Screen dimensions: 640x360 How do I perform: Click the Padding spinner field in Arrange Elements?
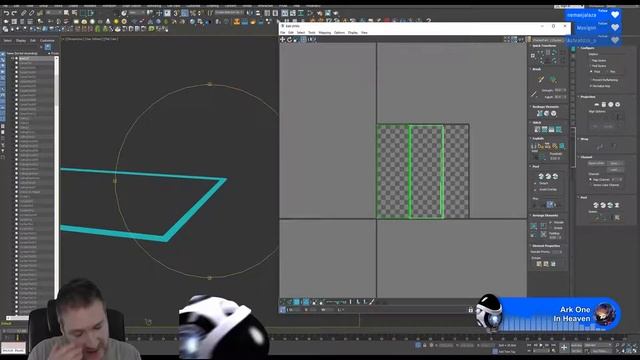click(x=554, y=237)
